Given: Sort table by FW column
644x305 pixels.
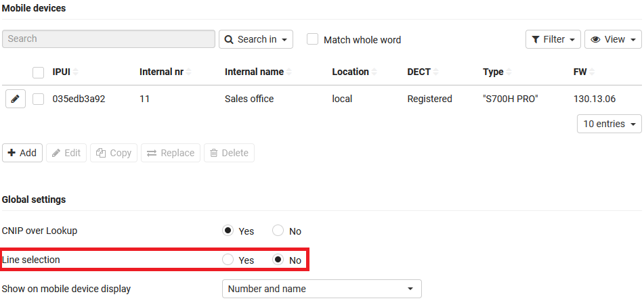Looking at the screenshot, I should click(593, 72).
